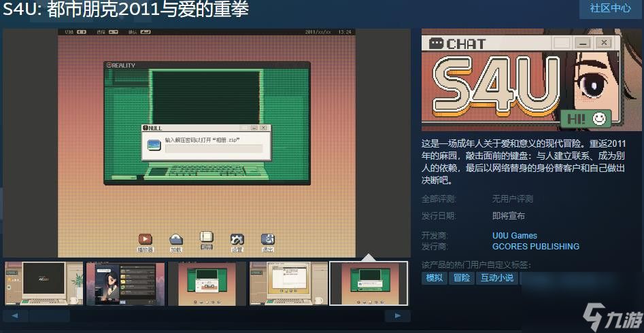Viewport: 644px width, 333px height.
Task: Select the 冒险 tag
Action: 462,278
